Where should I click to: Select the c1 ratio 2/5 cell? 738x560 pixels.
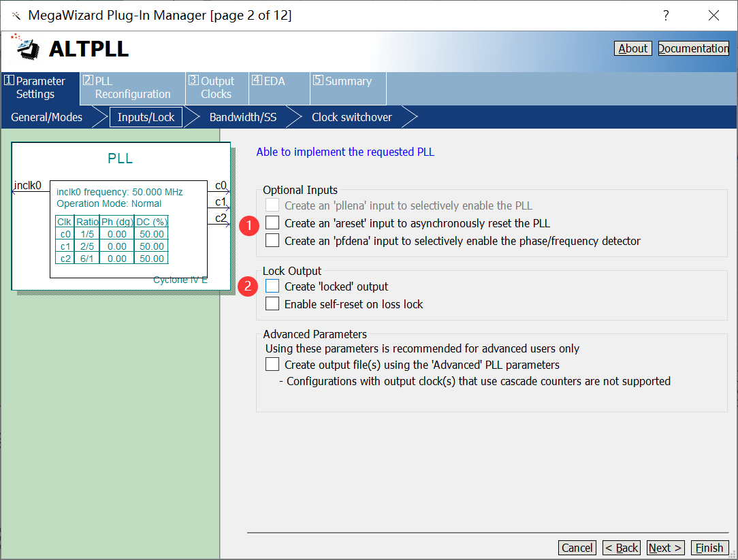pyautogui.click(x=86, y=246)
